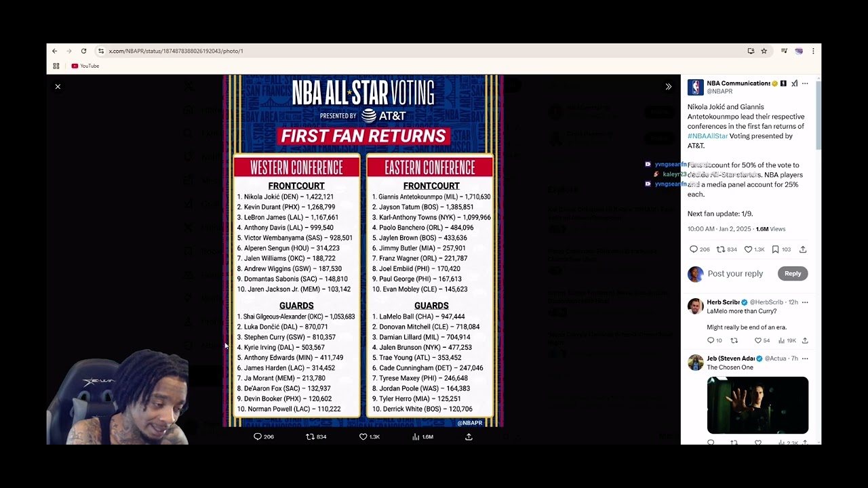The image size is (868, 488).
Task: Reply to Herb Scribner's comment showing 10
Action: pyautogui.click(x=715, y=340)
